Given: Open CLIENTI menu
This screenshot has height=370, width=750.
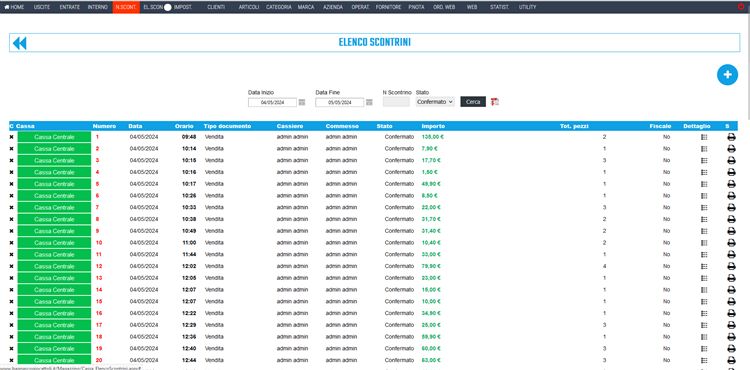Looking at the screenshot, I should point(216,7).
